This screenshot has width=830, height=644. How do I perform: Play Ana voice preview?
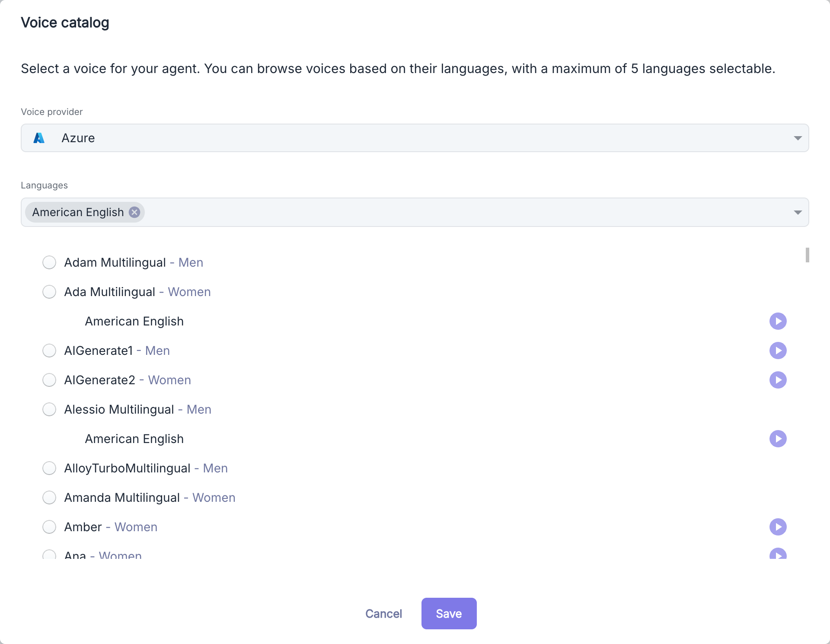coord(778,554)
